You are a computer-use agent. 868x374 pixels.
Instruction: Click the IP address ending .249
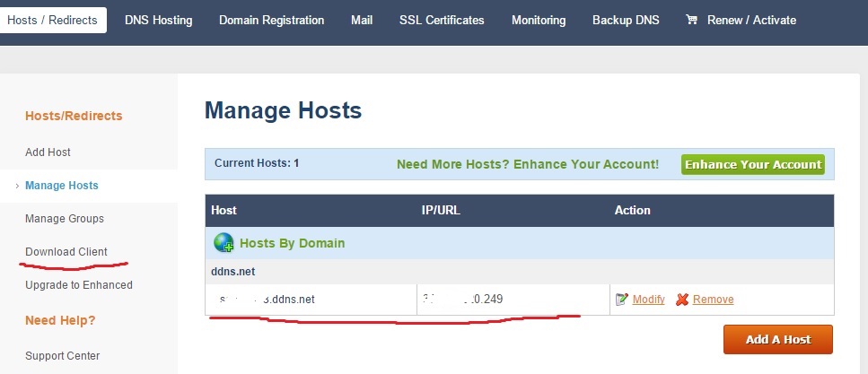463,300
